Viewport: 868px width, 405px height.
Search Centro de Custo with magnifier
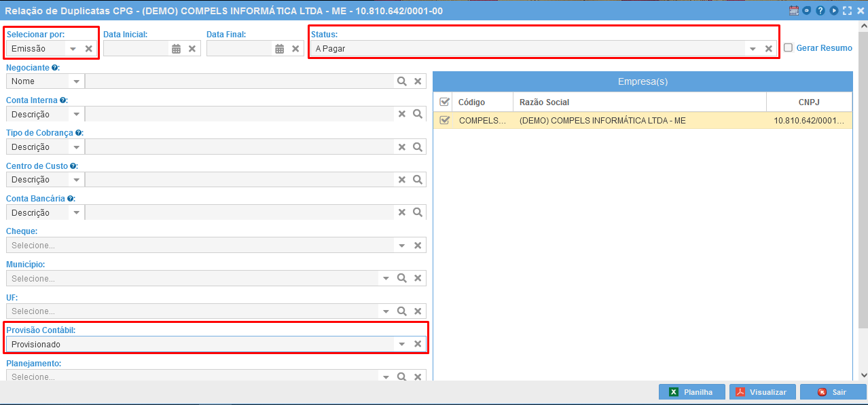[x=418, y=179]
